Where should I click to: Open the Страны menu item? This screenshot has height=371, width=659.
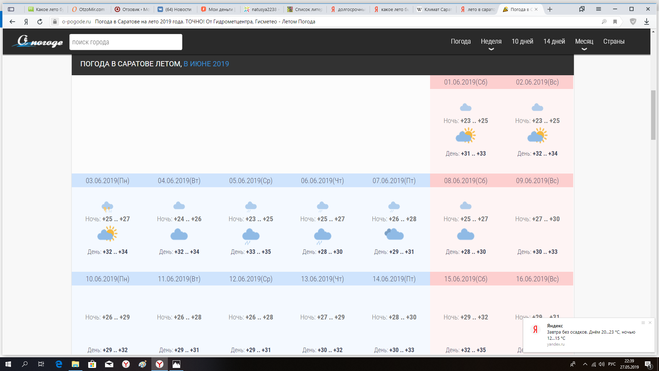614,41
